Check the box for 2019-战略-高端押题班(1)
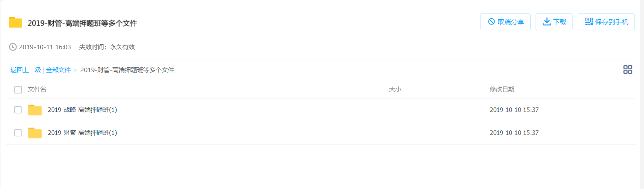 tap(18, 109)
